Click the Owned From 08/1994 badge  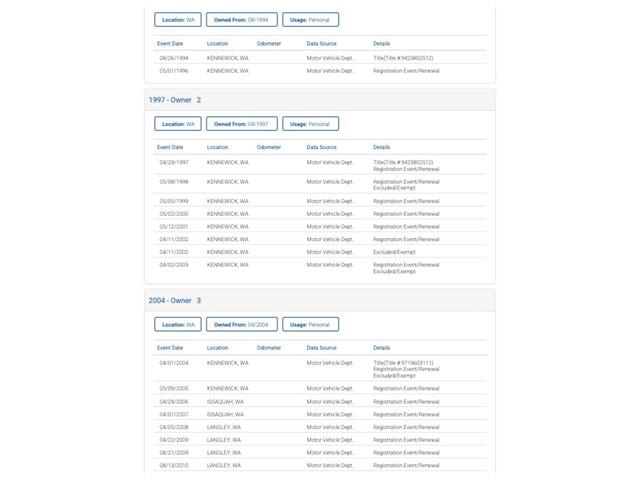tap(242, 20)
